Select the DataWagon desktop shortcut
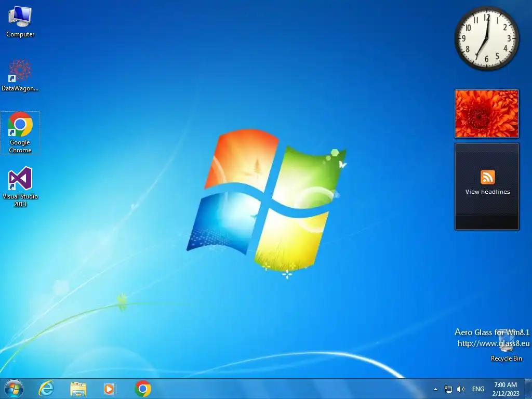 [20, 75]
